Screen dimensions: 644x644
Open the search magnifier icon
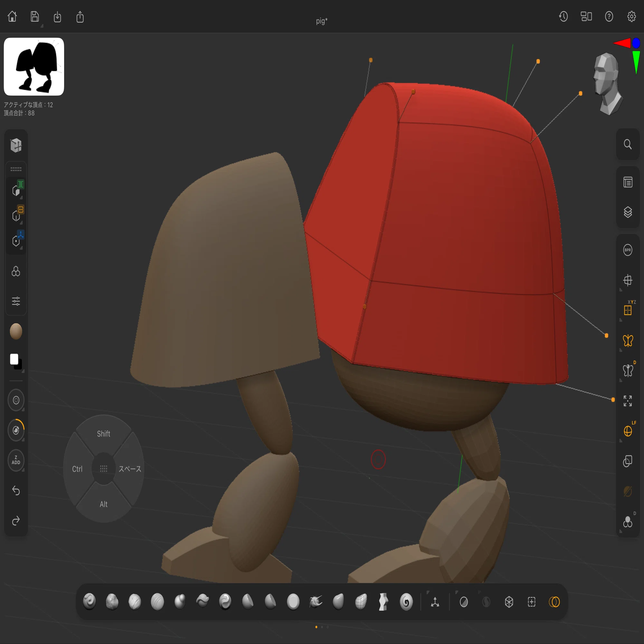[x=628, y=144]
